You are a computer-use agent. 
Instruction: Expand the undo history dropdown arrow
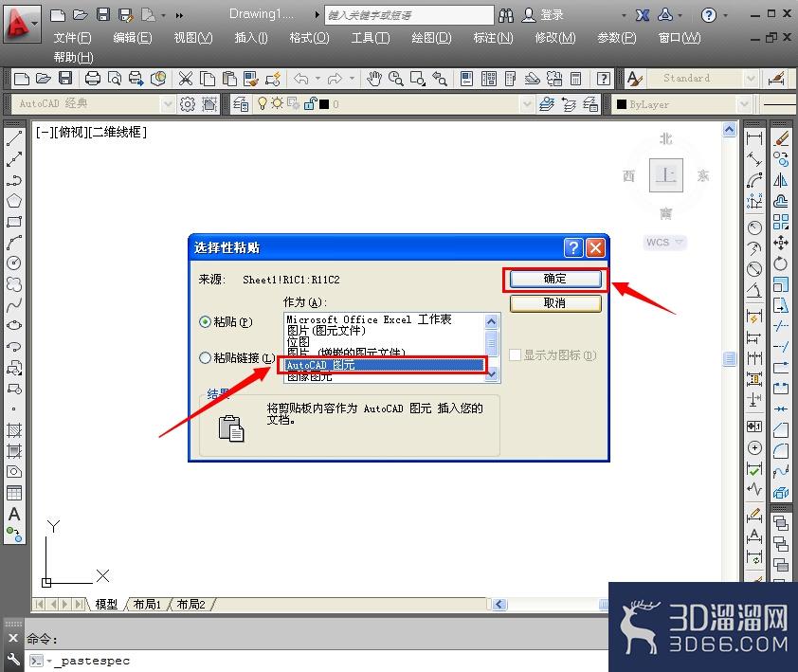click(317, 79)
